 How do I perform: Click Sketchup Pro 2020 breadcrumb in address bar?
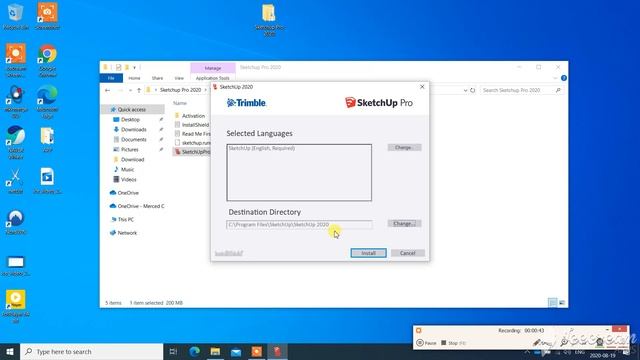180,90
